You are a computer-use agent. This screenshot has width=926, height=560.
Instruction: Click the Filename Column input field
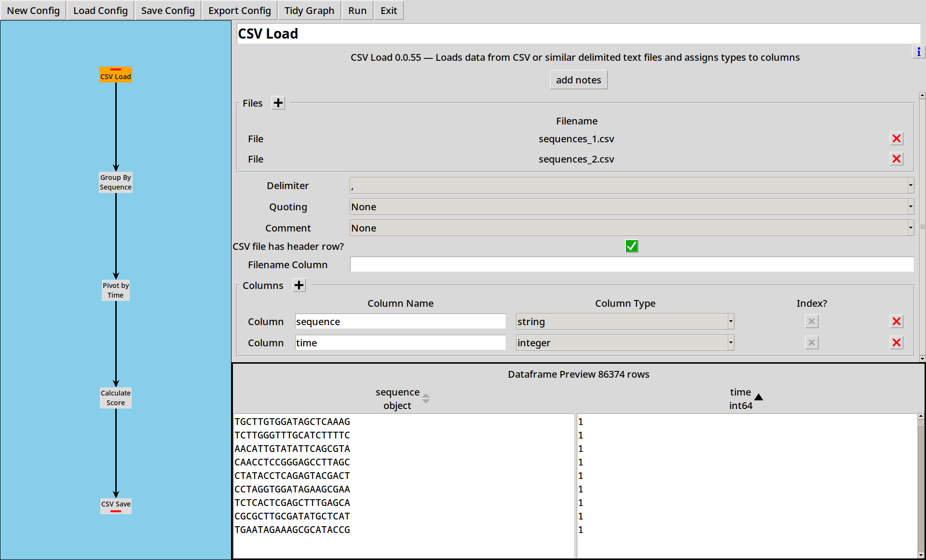pos(632,265)
